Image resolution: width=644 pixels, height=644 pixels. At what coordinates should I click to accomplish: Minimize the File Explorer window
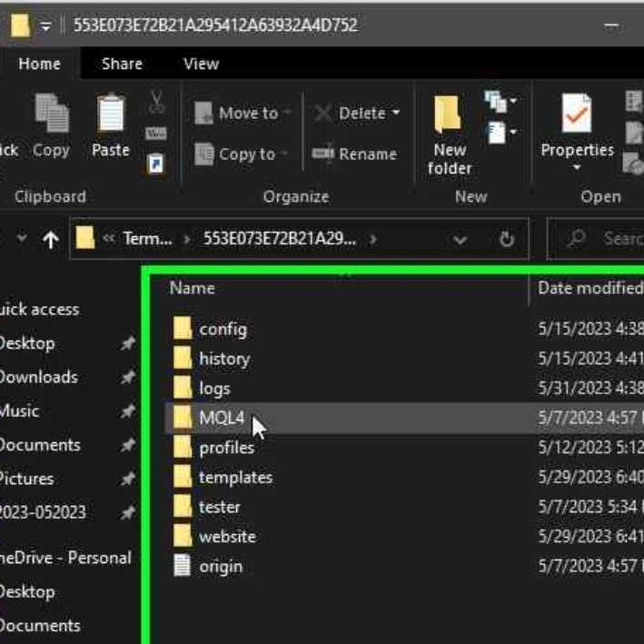[x=611, y=25]
